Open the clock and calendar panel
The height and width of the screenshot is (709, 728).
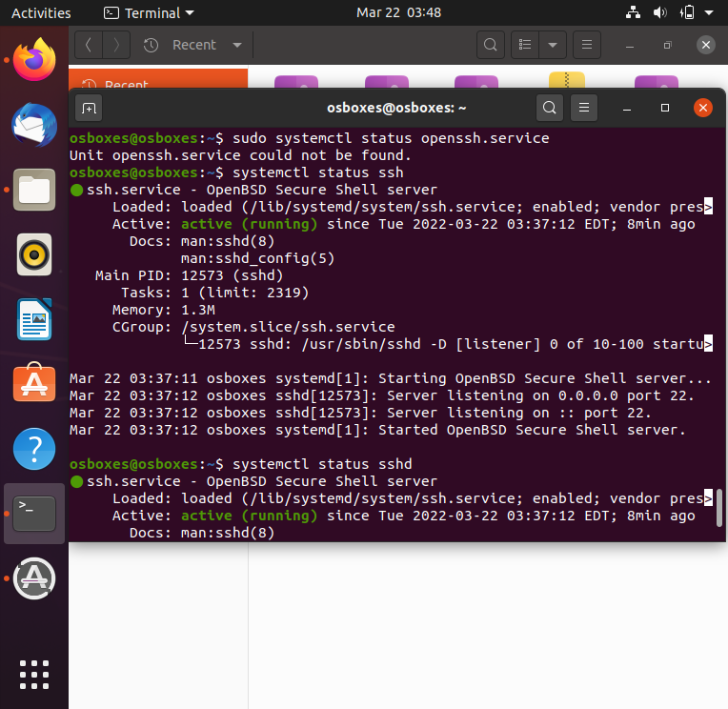coord(398,12)
